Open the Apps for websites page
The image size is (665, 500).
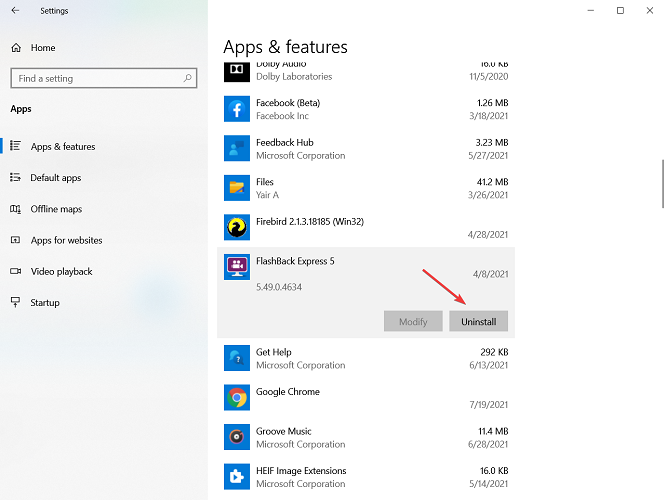pos(67,240)
